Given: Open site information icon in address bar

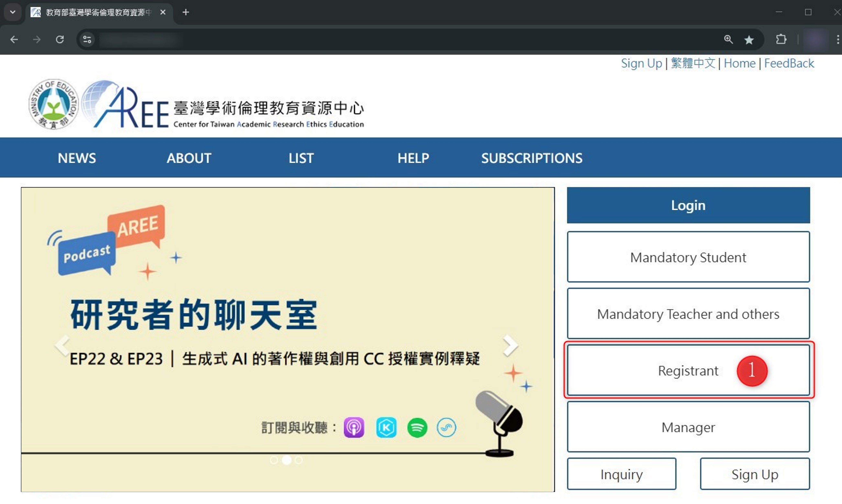Looking at the screenshot, I should 87,40.
